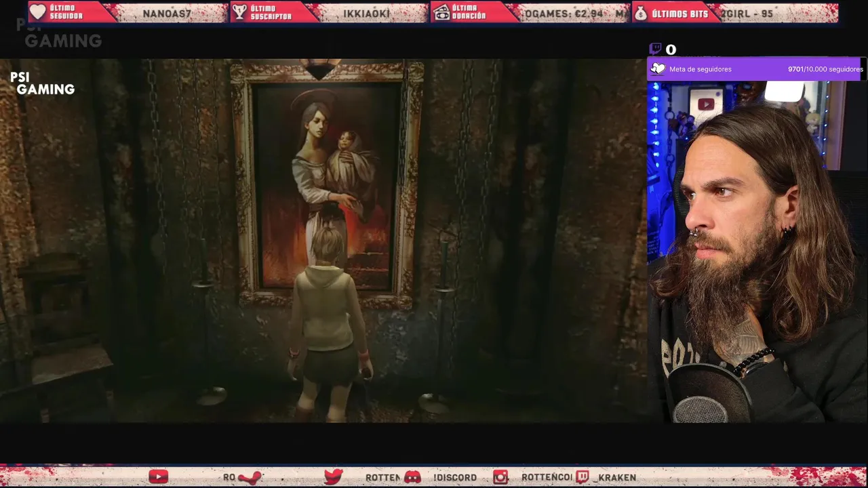This screenshot has width=868, height=488.
Task: Click the donation amount OGAMES: €2.94
Action: (x=564, y=13)
